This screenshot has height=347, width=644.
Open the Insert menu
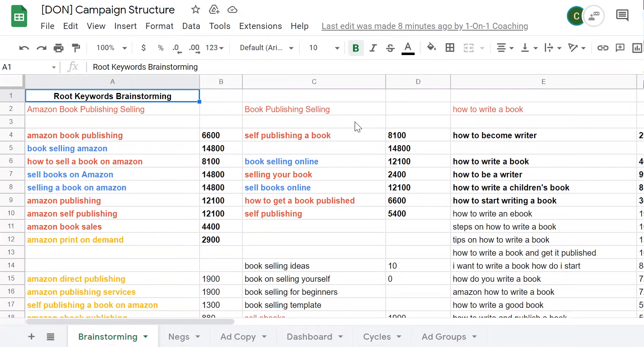point(125,26)
